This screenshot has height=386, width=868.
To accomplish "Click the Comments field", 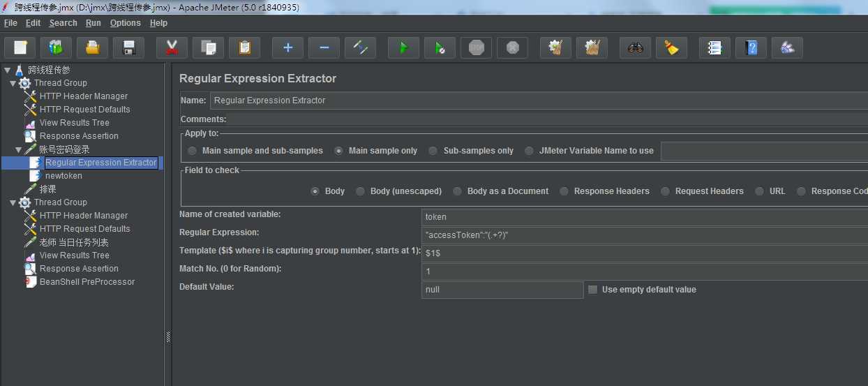I will coord(548,119).
